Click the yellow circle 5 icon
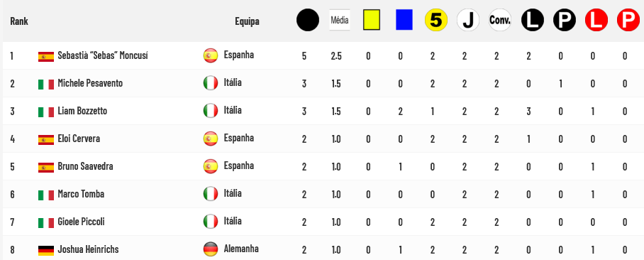 (x=435, y=20)
